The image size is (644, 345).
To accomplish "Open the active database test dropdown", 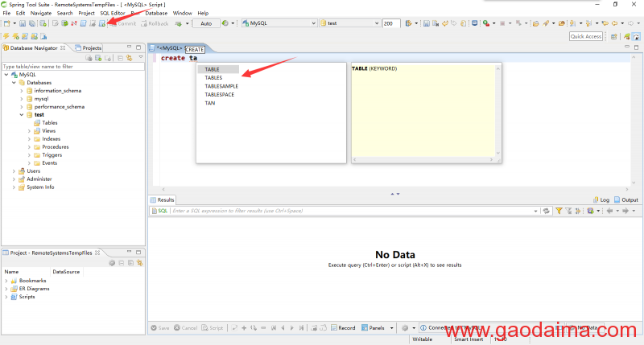I will [350, 23].
